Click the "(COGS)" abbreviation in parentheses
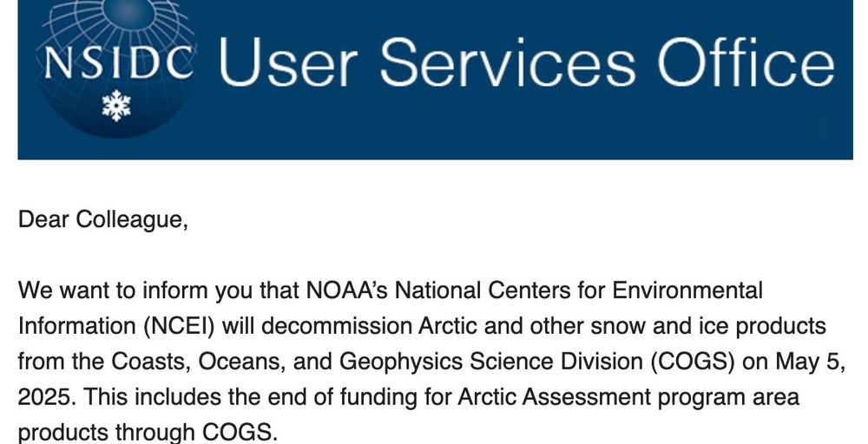The width and height of the screenshot is (868, 444). point(693,362)
